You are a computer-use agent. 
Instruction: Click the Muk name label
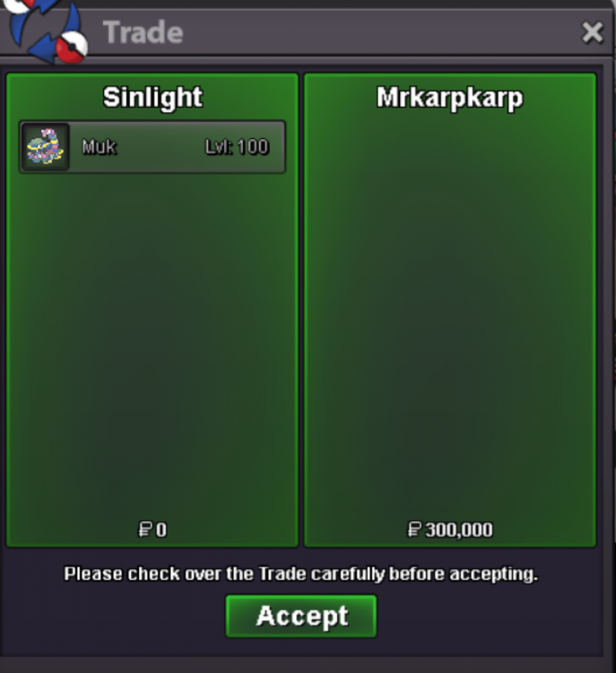(100, 147)
